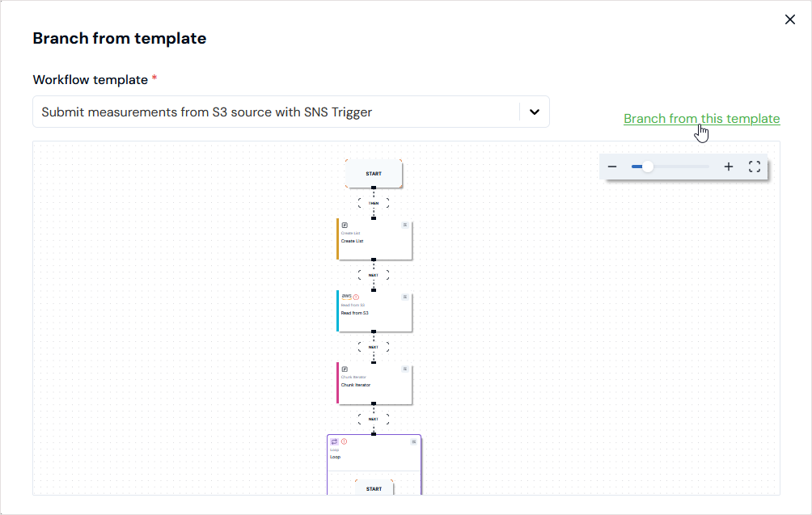Click the red warning icon on Read from S3 node
Screen dimensions: 812x515
click(356, 297)
